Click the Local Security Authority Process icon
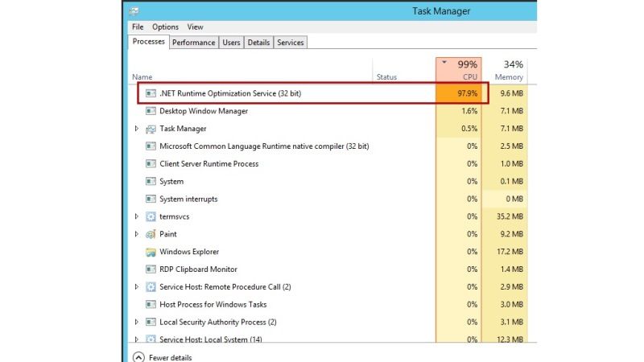This screenshot has height=362, width=644. (151, 323)
